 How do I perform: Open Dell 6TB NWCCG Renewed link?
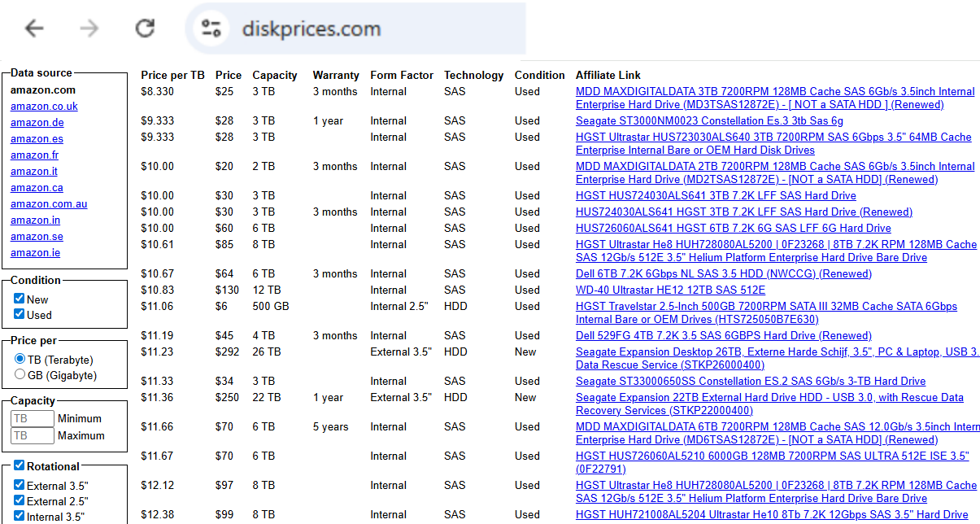(724, 273)
